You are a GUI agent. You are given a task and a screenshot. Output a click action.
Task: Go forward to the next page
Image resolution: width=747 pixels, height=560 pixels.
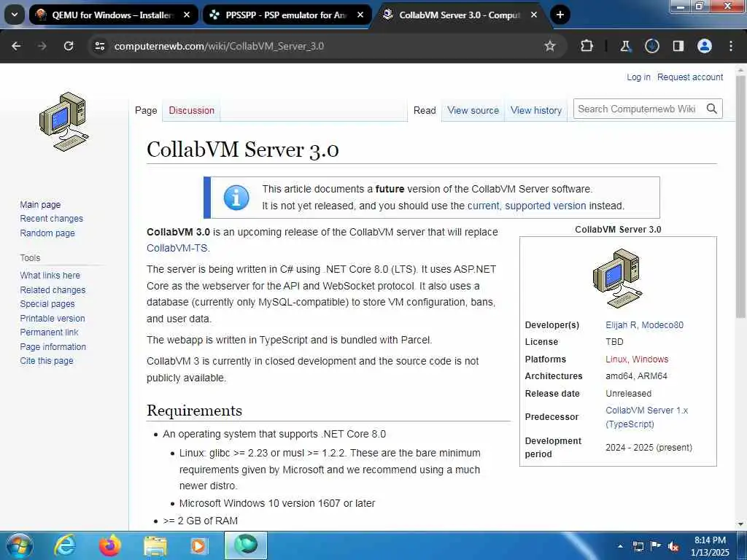42,46
